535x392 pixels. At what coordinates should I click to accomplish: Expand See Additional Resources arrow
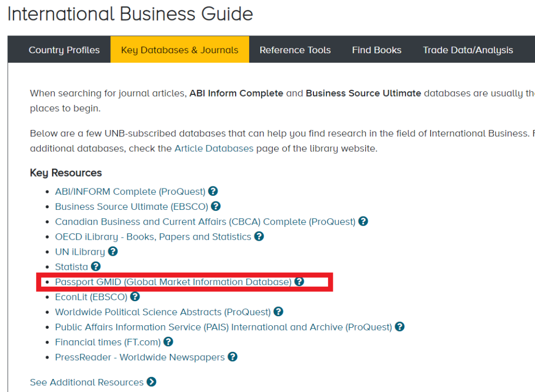[x=152, y=382]
